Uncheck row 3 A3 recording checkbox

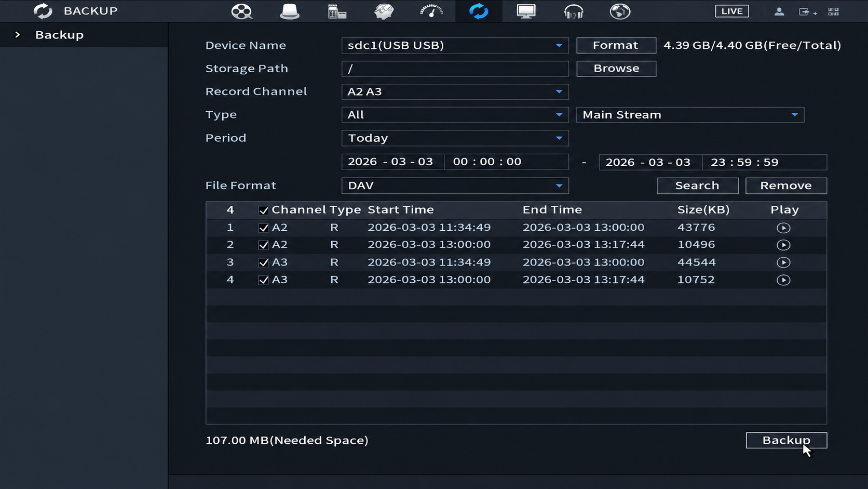263,262
